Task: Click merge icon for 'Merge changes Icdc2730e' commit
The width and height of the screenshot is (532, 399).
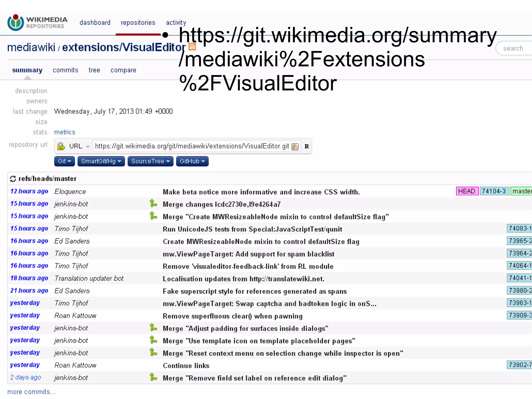Action: [153, 203]
